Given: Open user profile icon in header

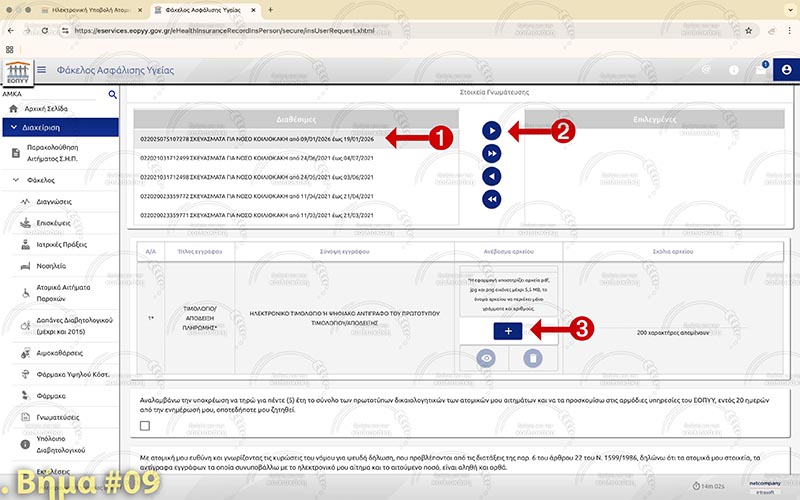Looking at the screenshot, I should 787,70.
